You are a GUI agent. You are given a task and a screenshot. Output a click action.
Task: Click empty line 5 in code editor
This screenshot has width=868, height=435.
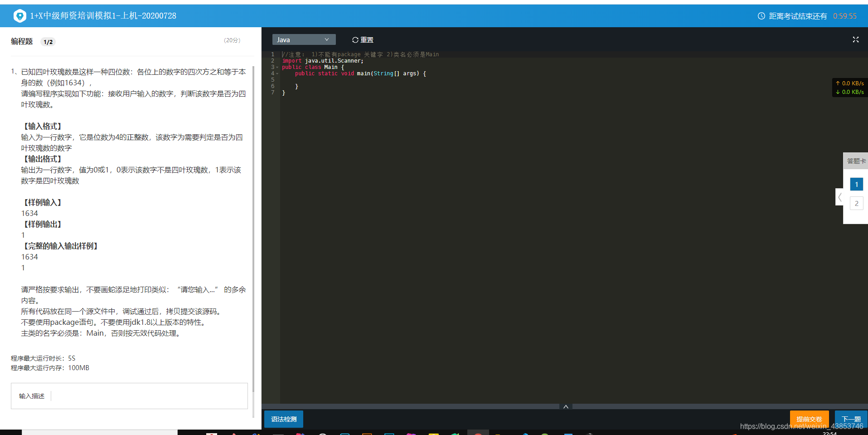(573, 80)
